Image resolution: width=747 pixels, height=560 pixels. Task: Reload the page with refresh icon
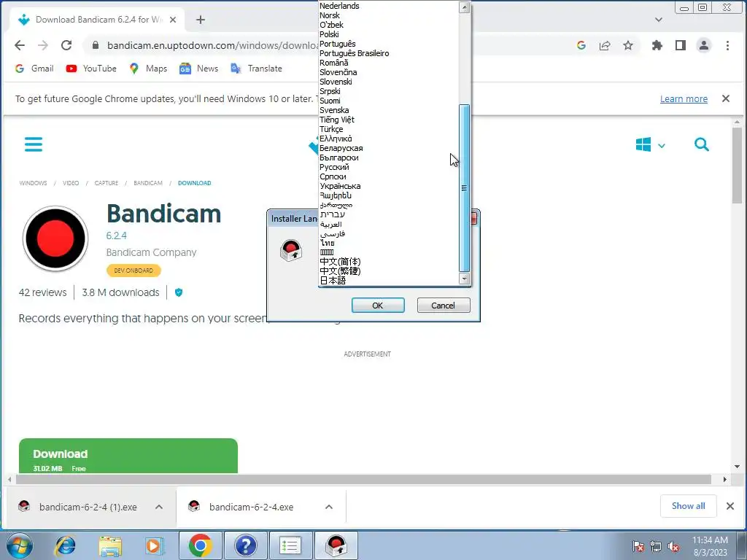(x=66, y=45)
